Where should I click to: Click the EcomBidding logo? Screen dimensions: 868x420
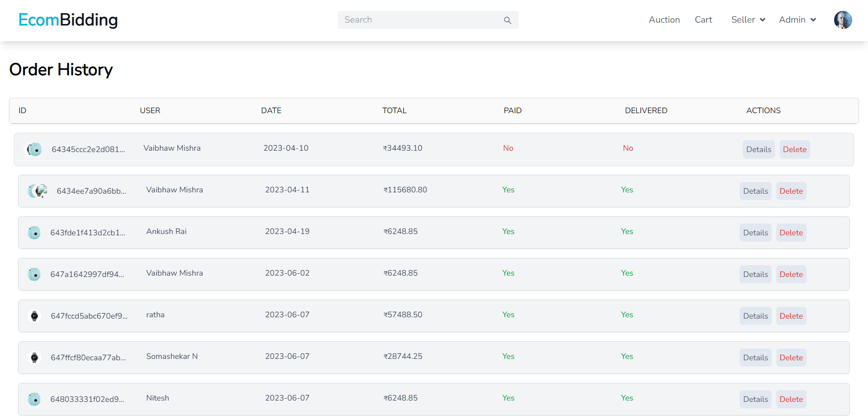pos(68,20)
